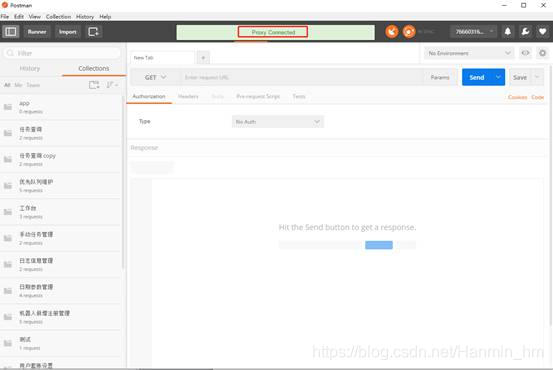Screen dimensions: 553x370
Task: Open manage environments gear icon
Action: [x=542, y=53]
